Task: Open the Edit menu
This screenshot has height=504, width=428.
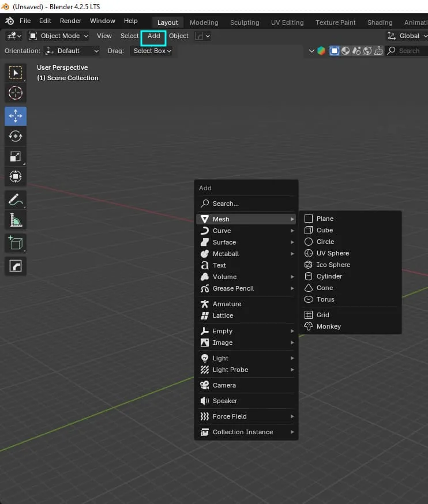Action: (45, 21)
